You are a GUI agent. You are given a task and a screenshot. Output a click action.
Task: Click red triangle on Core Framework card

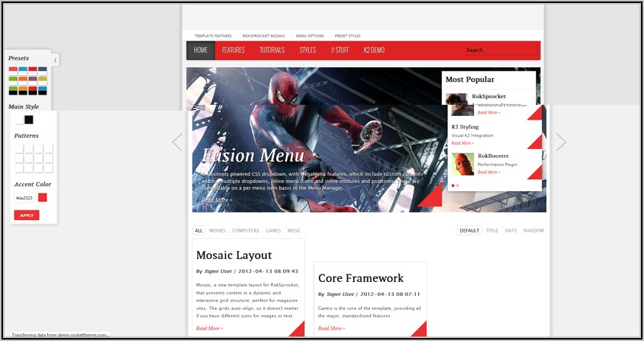pyautogui.click(x=419, y=329)
